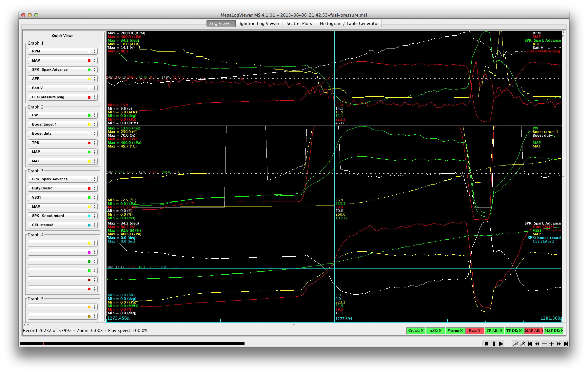Click the Stop playback button
Viewport: 588px width, 373px height.
[x=487, y=344]
